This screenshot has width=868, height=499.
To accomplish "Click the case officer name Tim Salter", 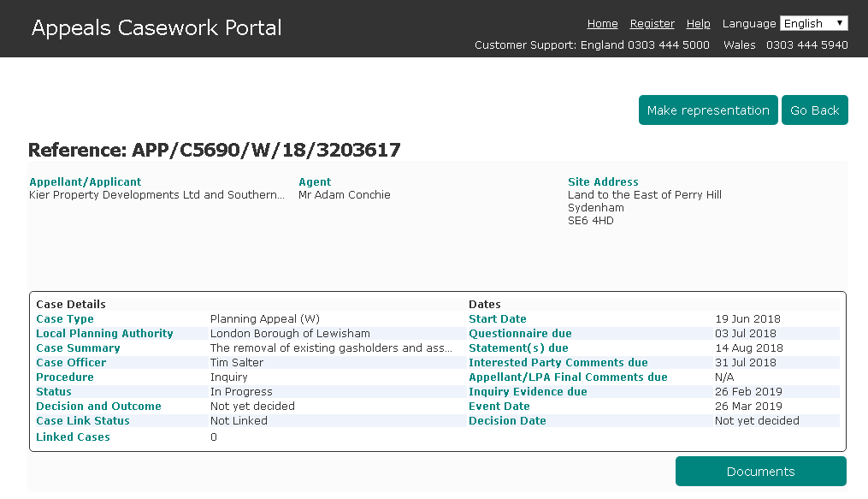I will tap(236, 362).
